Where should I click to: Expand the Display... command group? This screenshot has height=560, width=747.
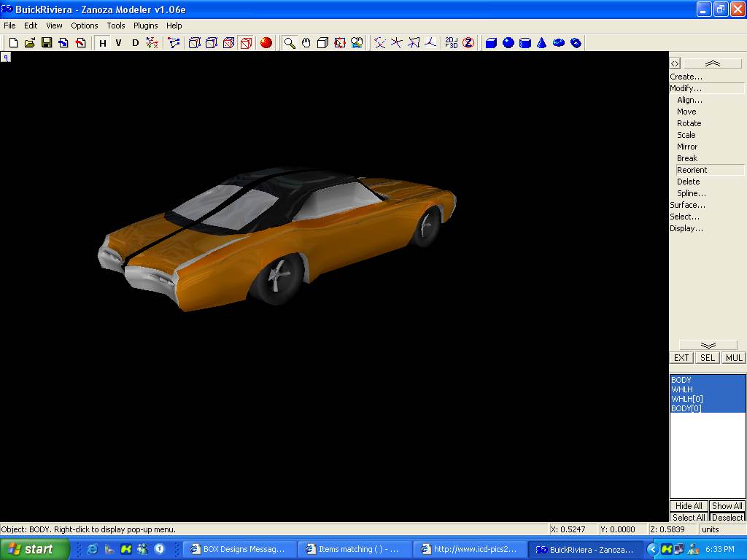pyautogui.click(x=686, y=228)
